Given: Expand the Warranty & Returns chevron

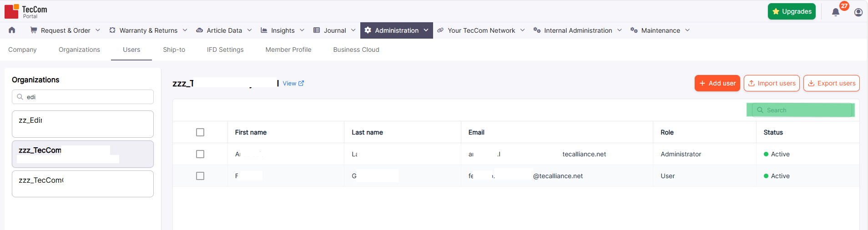Looking at the screenshot, I should click(x=185, y=30).
